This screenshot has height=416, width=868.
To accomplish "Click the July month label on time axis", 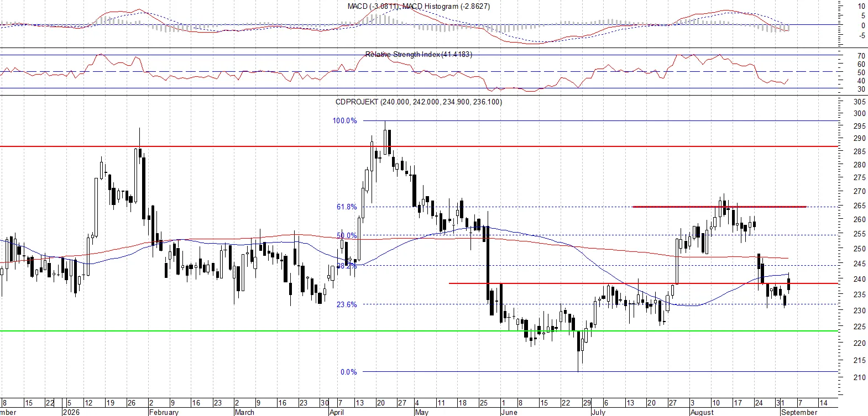I will [x=598, y=412].
